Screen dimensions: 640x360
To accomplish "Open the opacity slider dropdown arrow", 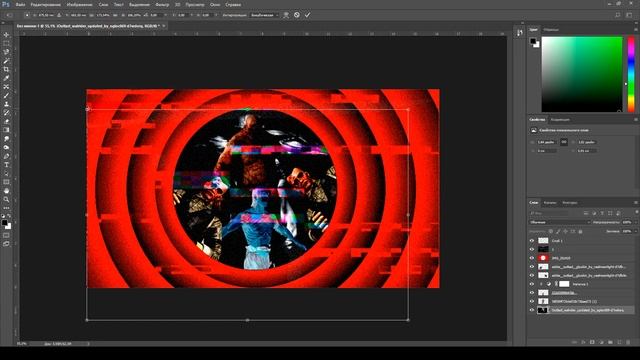I will [635, 222].
